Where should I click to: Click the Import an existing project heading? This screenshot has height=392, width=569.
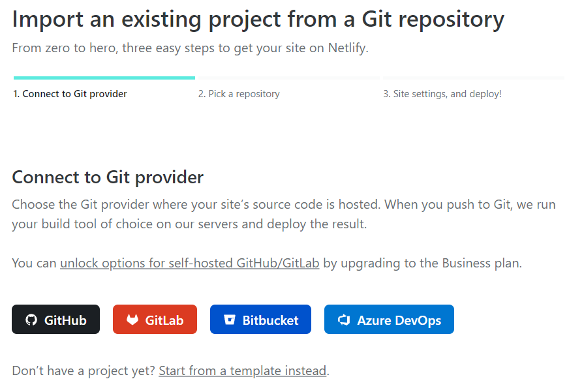click(x=258, y=20)
